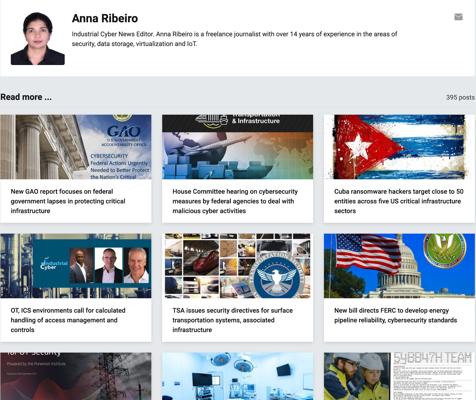The width and height of the screenshot is (476, 400).
Task: Click the Anna Ribeiro author name heading
Action: pyautogui.click(x=105, y=18)
